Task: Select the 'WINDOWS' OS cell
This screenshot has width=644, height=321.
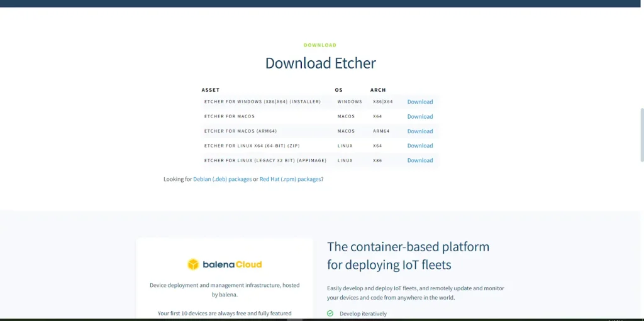Action: [x=350, y=101]
